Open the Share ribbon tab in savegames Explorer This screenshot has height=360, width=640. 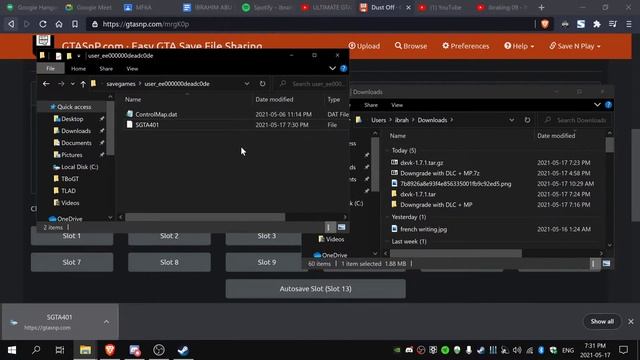coord(106,69)
